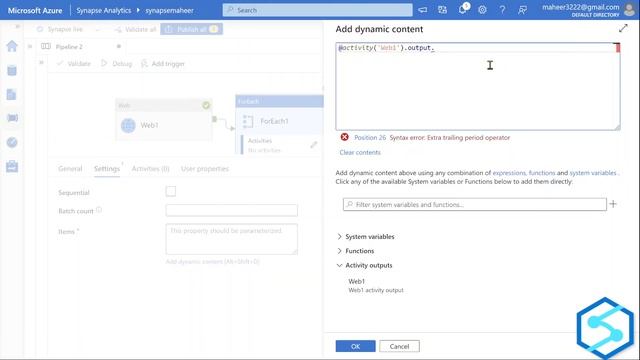
Task: Click the pencil edit icon in ForEach activities
Action: point(313,145)
